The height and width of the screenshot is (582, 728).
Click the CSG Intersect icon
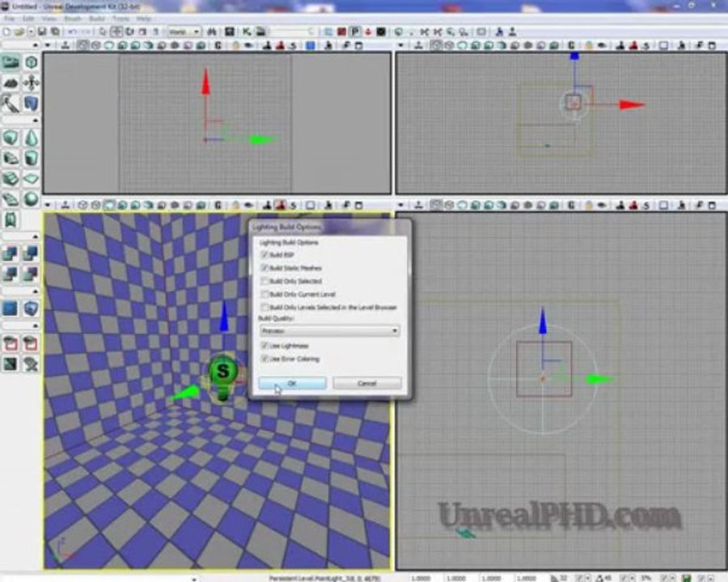click(x=11, y=274)
